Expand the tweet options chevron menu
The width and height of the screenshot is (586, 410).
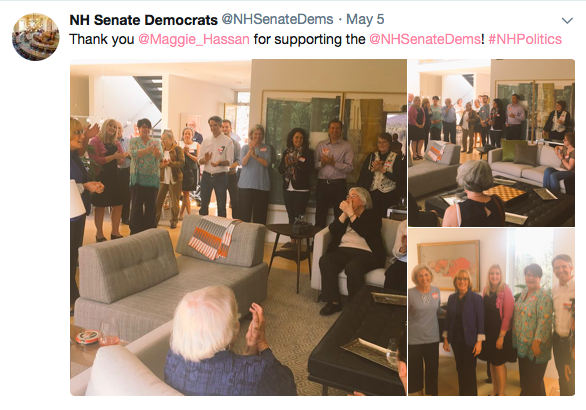coord(567,21)
